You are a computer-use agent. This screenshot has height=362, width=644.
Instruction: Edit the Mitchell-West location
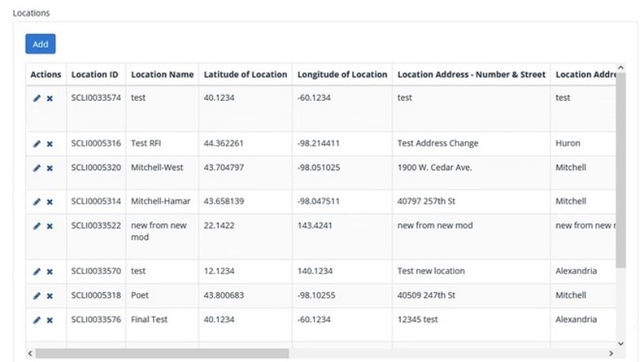click(x=36, y=168)
